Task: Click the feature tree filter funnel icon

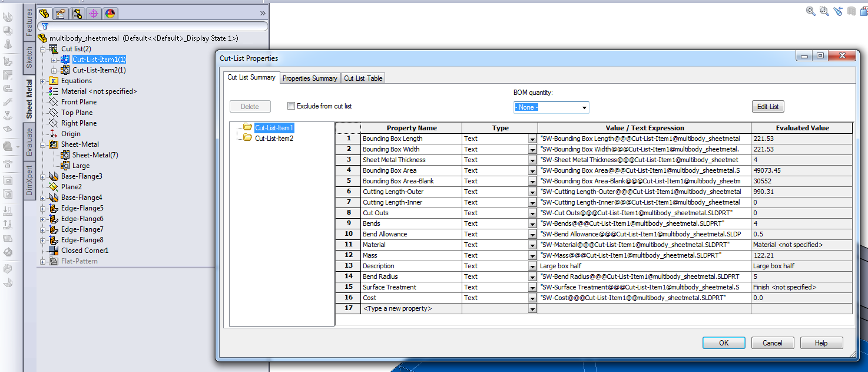Action: (x=45, y=27)
